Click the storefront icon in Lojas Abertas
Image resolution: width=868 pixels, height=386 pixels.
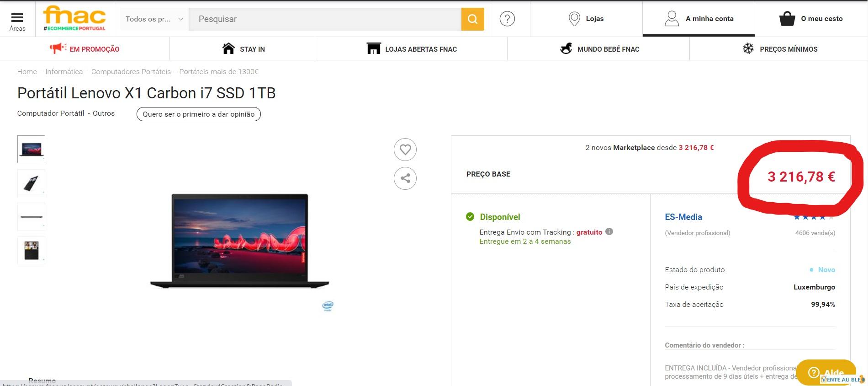click(374, 48)
